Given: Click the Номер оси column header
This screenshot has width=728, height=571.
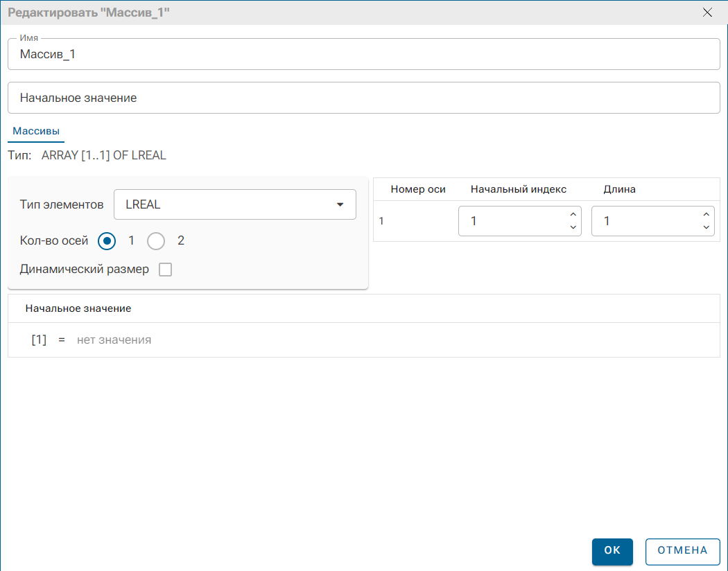Looking at the screenshot, I should point(418,189).
